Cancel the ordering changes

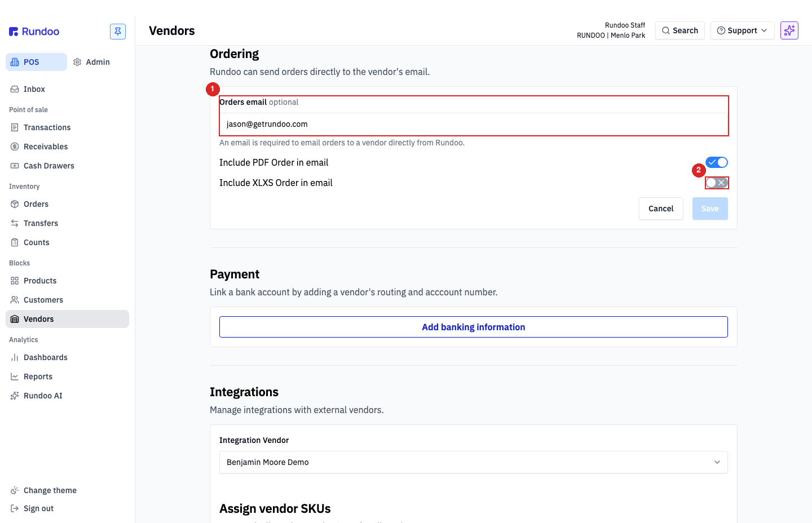pos(661,209)
